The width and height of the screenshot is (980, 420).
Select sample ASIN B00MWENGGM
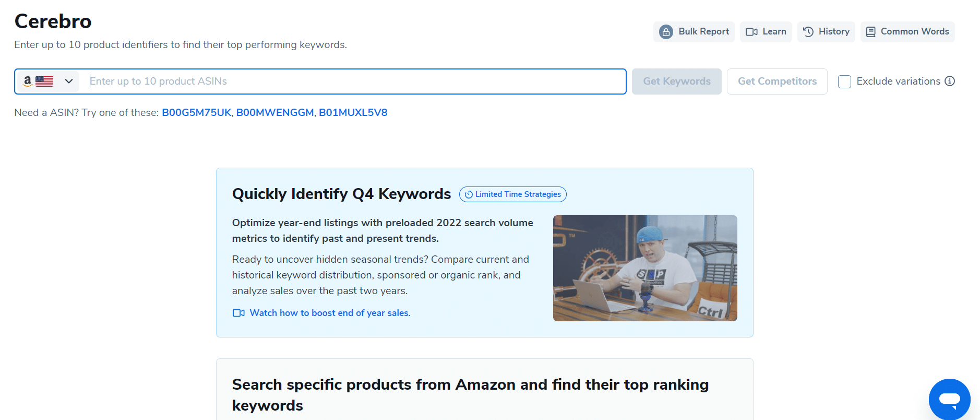275,112
